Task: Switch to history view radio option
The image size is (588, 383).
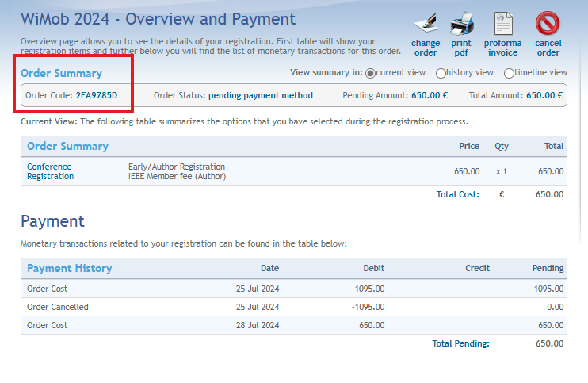Action: (441, 73)
